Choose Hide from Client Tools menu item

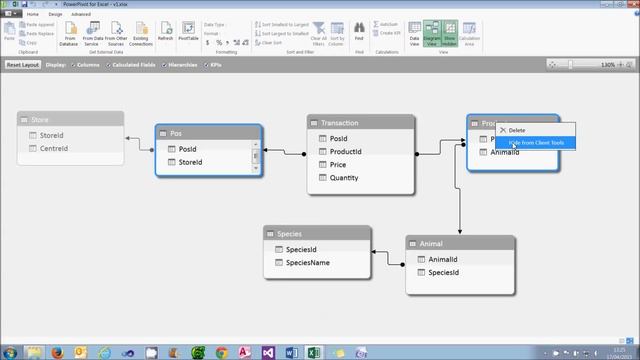(535, 142)
